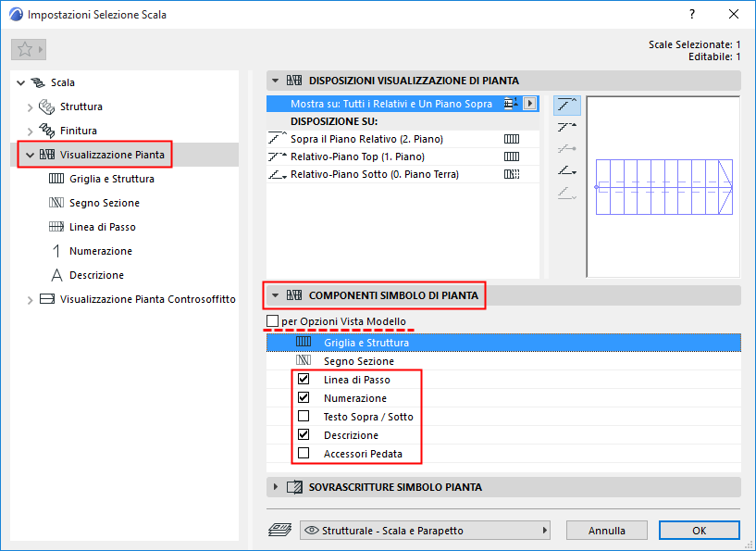Select the last greyed stair preview icon
Screen dimensions: 756x551
tap(566, 193)
